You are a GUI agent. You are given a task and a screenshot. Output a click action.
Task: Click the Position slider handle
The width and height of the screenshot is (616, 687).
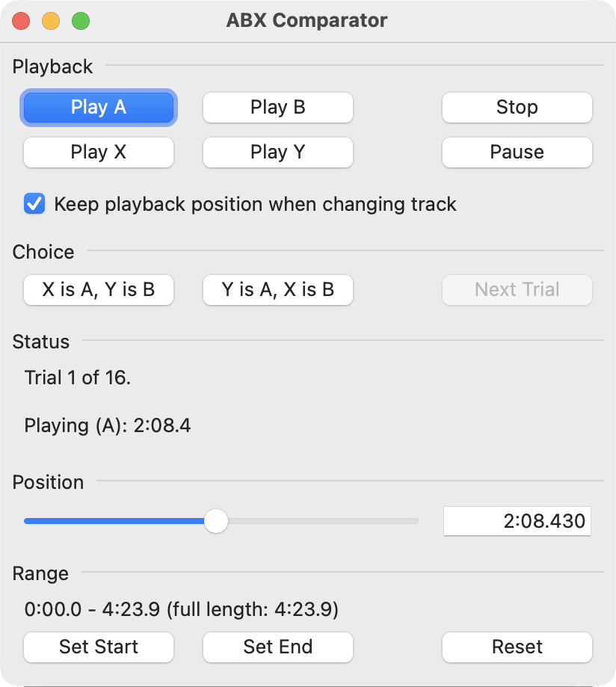tap(216, 521)
